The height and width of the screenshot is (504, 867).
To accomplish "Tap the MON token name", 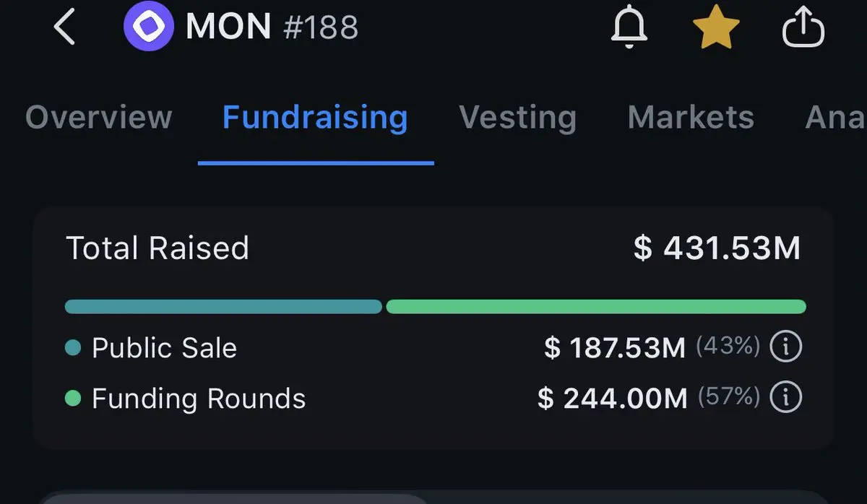I will (x=228, y=28).
